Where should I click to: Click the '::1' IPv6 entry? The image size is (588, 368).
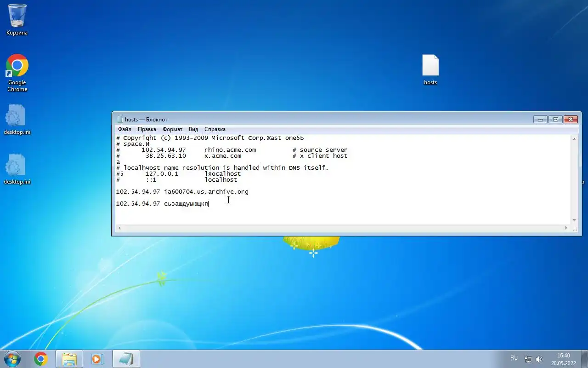click(x=151, y=180)
